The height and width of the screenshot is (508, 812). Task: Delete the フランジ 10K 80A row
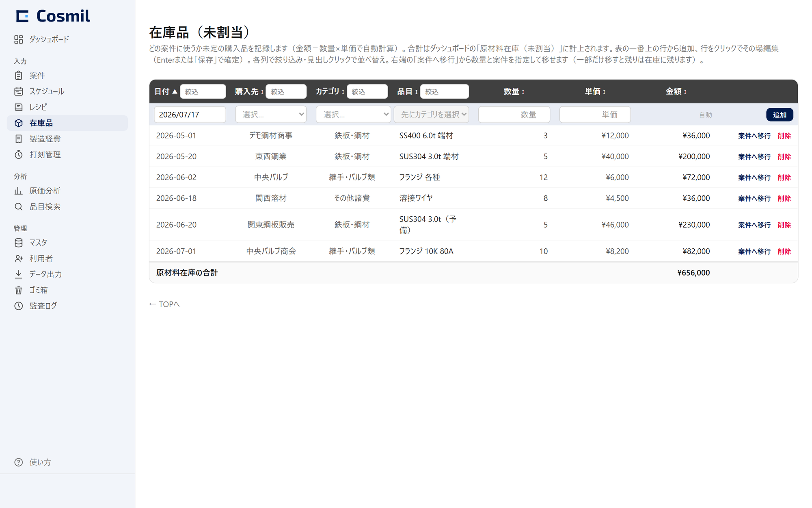pos(784,252)
